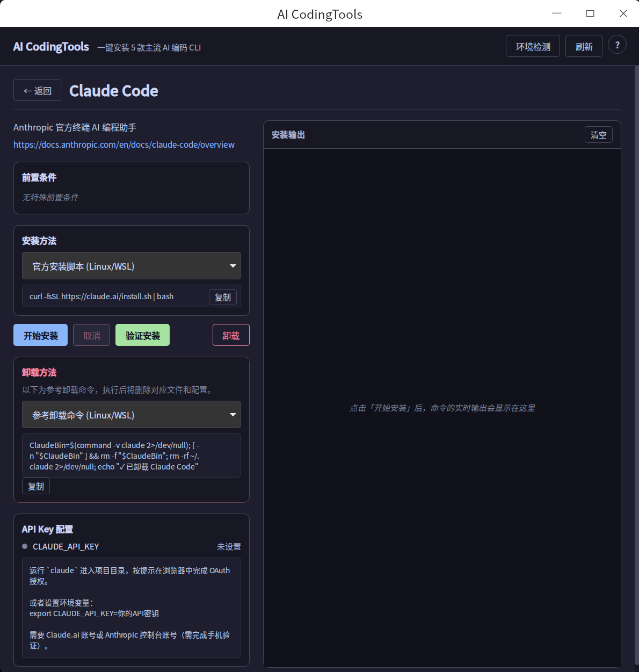Viewport: 639px width, 672px height.
Task: Maximize the AI CodingTools window
Action: tap(590, 13)
